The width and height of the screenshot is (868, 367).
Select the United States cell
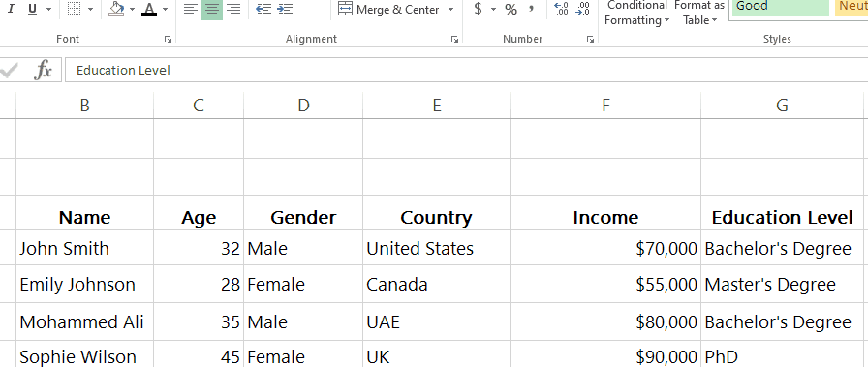click(x=436, y=248)
